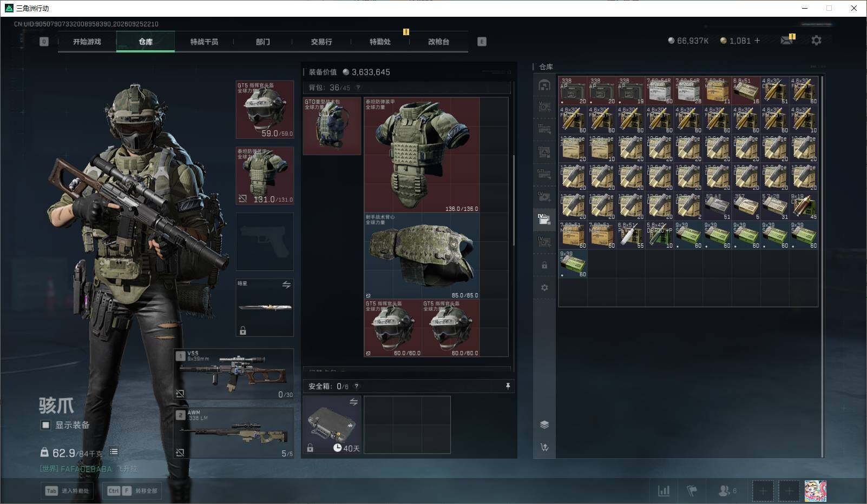Select the 6.8x51 ammo stack of 16
The width and height of the screenshot is (867, 504).
click(746, 90)
